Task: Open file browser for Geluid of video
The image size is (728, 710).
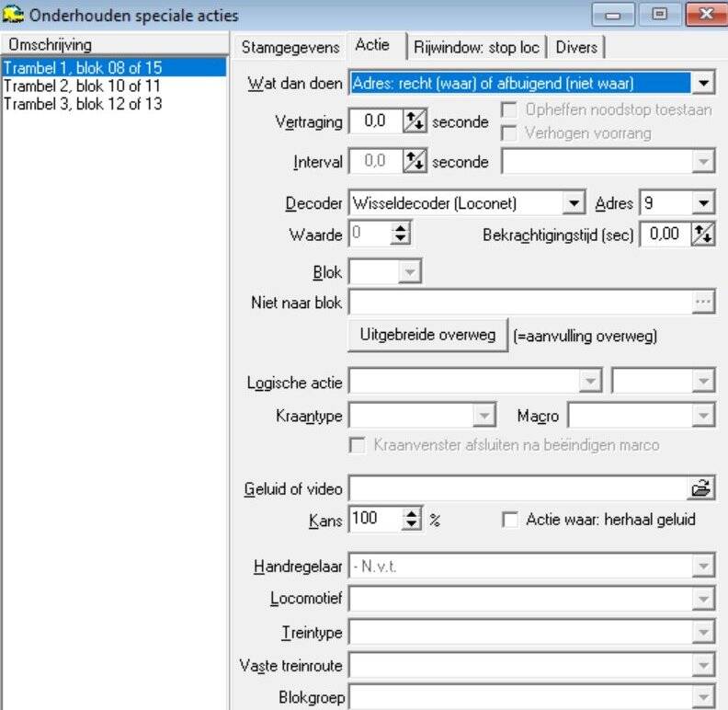Action: 701,488
